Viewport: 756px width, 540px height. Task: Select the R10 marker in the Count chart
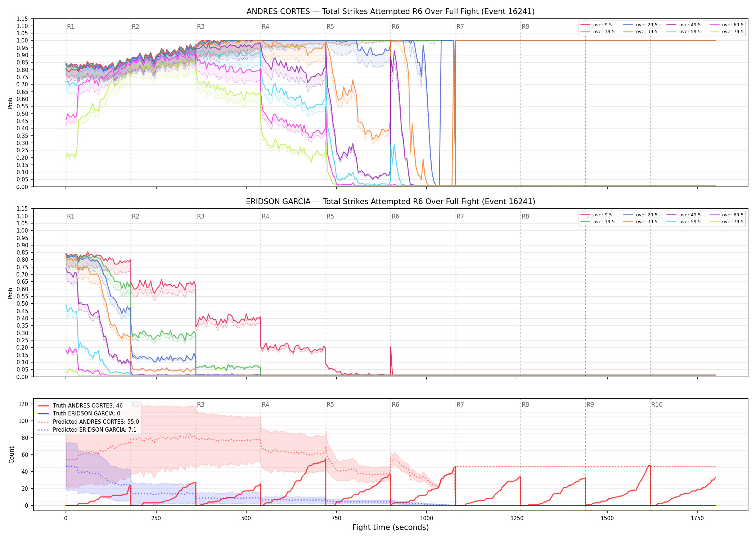(x=657, y=405)
